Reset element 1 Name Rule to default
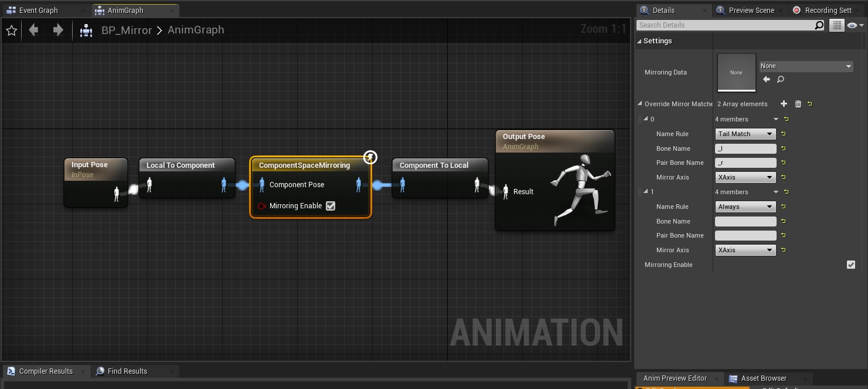The image size is (868, 389). point(783,207)
